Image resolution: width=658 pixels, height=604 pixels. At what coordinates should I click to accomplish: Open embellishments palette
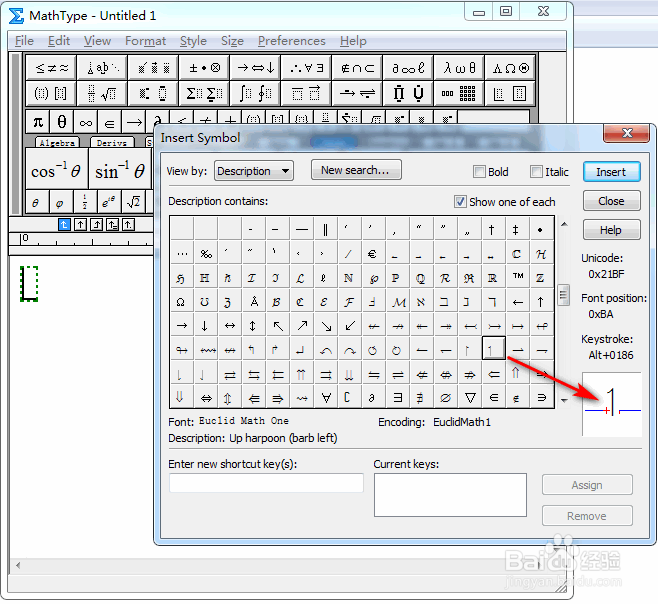[153, 68]
